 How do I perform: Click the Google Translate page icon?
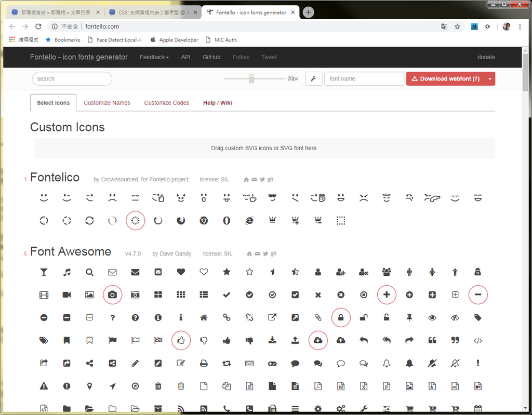click(444, 26)
